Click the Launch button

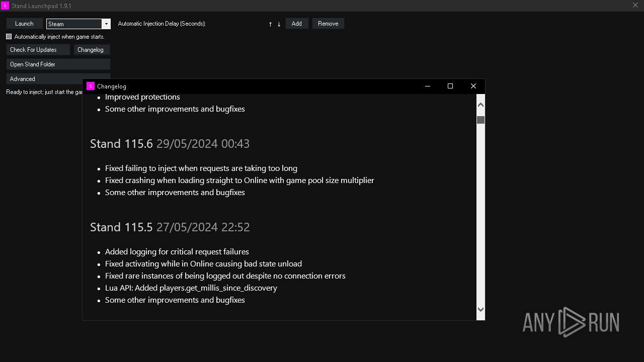(x=24, y=24)
